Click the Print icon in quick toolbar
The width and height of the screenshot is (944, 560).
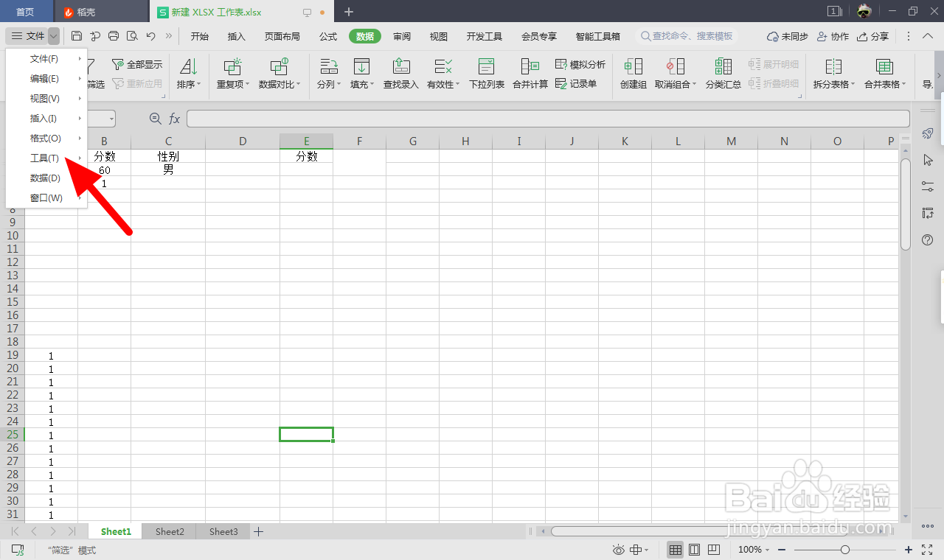pos(114,36)
